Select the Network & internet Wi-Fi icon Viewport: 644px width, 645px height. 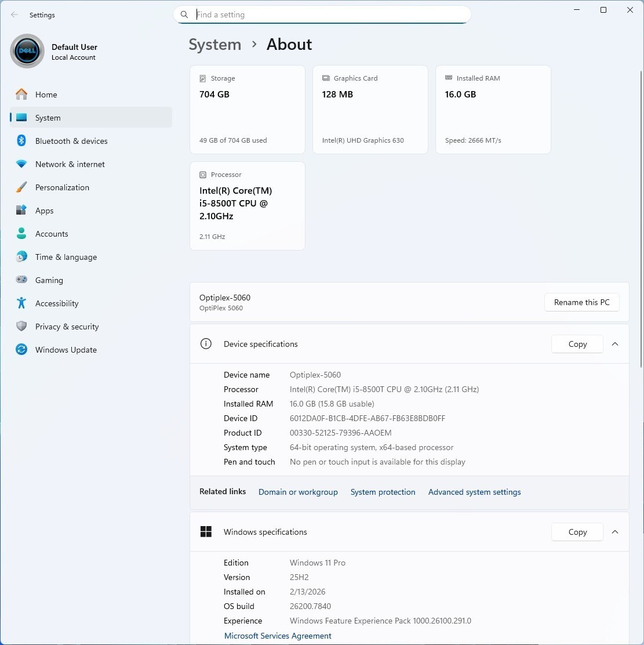[21, 164]
